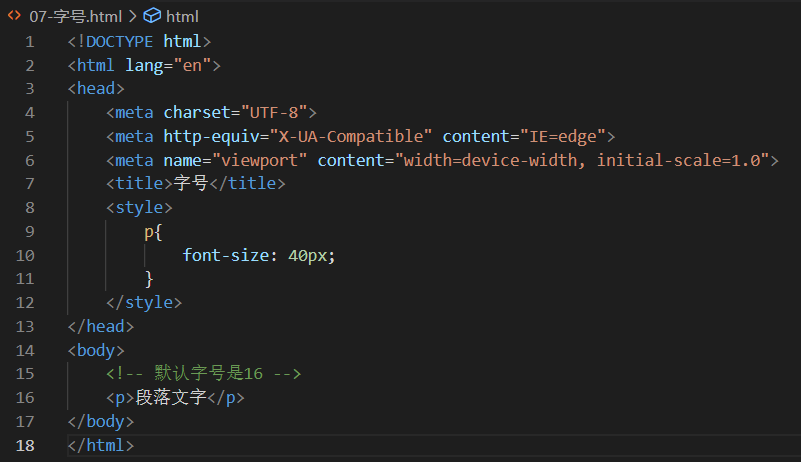
Task: Click the p selector on line 9
Action: 149,232
